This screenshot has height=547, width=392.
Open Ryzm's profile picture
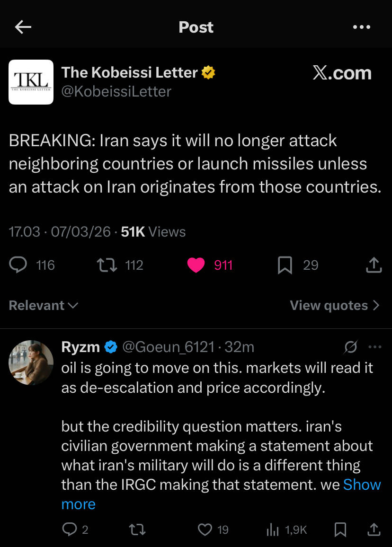coord(31,362)
